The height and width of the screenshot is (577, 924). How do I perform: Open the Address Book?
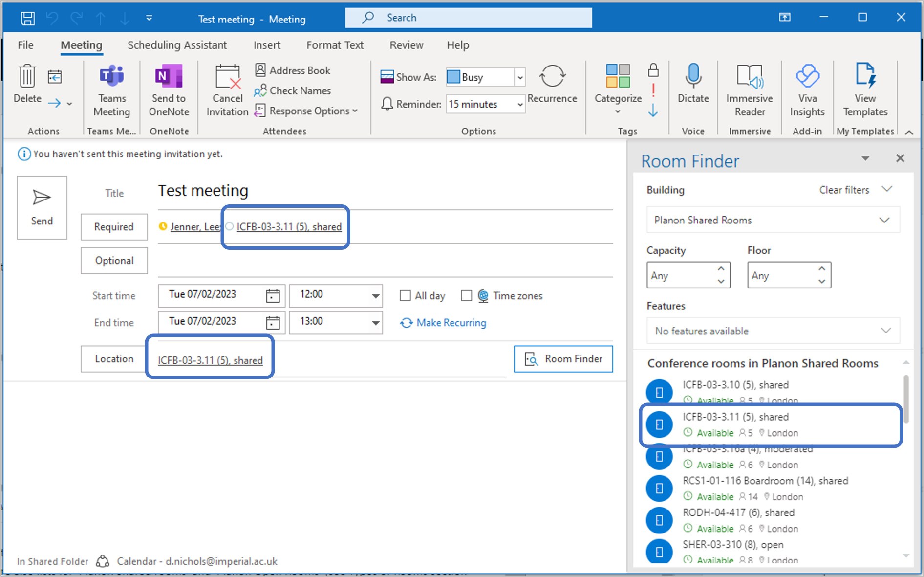(x=293, y=70)
